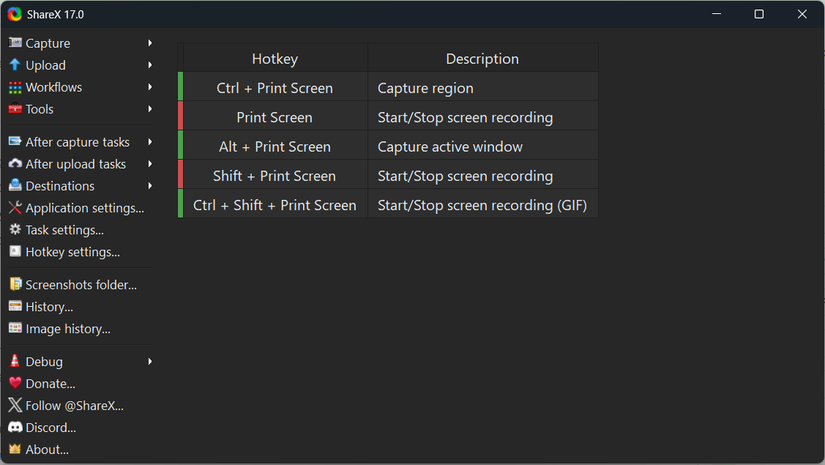Expand the After capture tasks arrow

[150, 142]
